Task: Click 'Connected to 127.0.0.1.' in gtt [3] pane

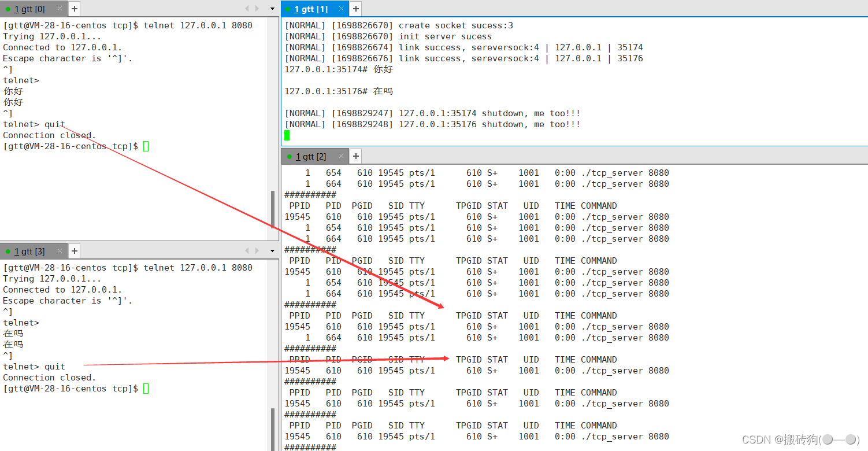Action: (x=62, y=290)
